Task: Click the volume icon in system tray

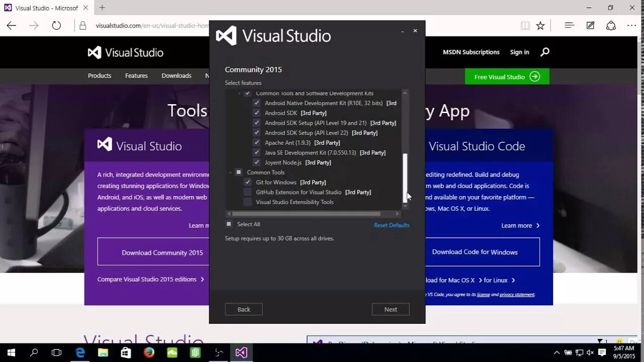Action: click(590, 352)
